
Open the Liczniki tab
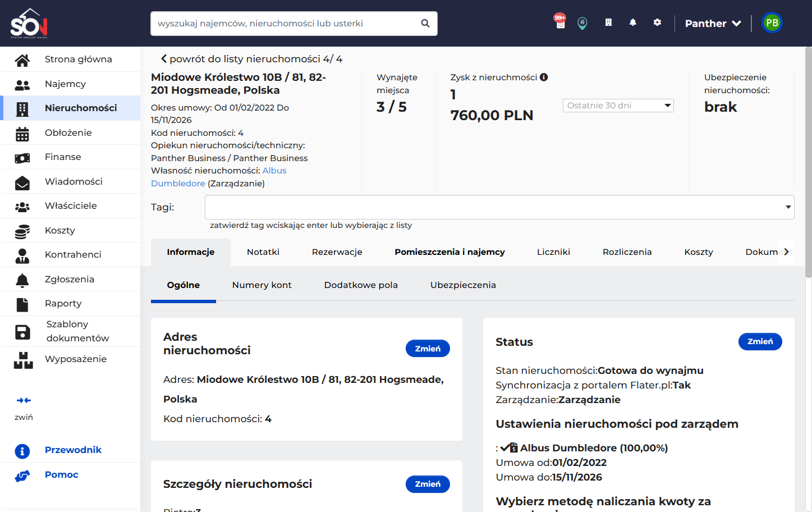pos(553,252)
